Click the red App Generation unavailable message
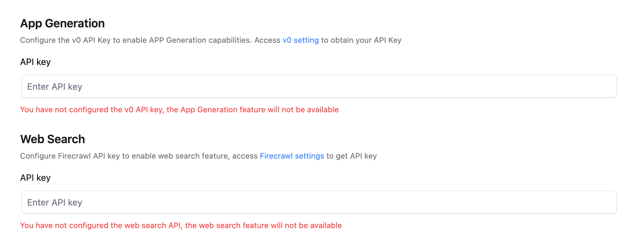 [x=179, y=110]
